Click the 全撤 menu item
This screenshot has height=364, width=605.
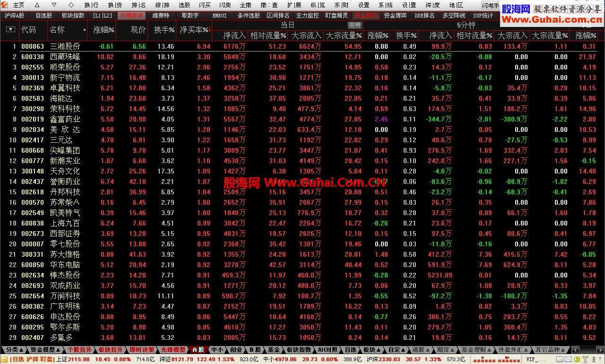coord(246,5)
